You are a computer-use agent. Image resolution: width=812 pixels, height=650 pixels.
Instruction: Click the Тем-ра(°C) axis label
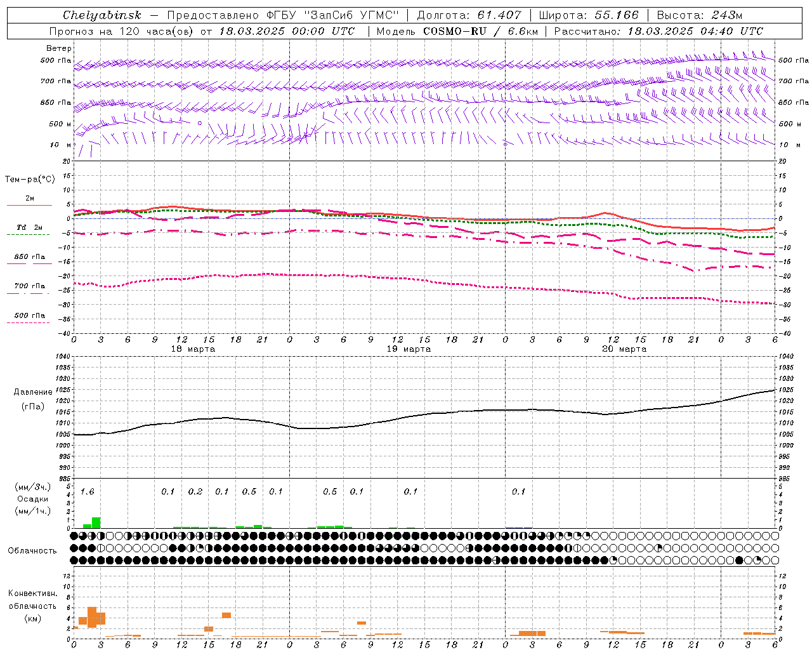(30, 180)
